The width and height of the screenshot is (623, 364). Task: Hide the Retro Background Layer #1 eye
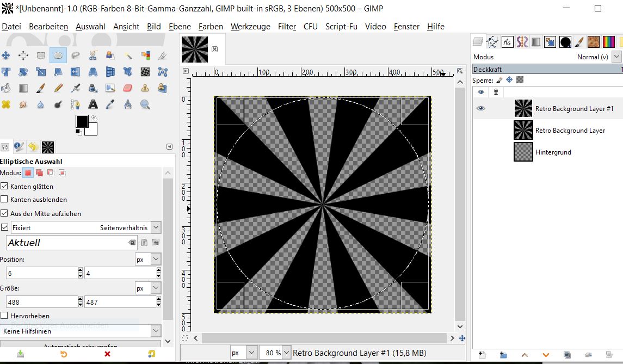point(480,109)
